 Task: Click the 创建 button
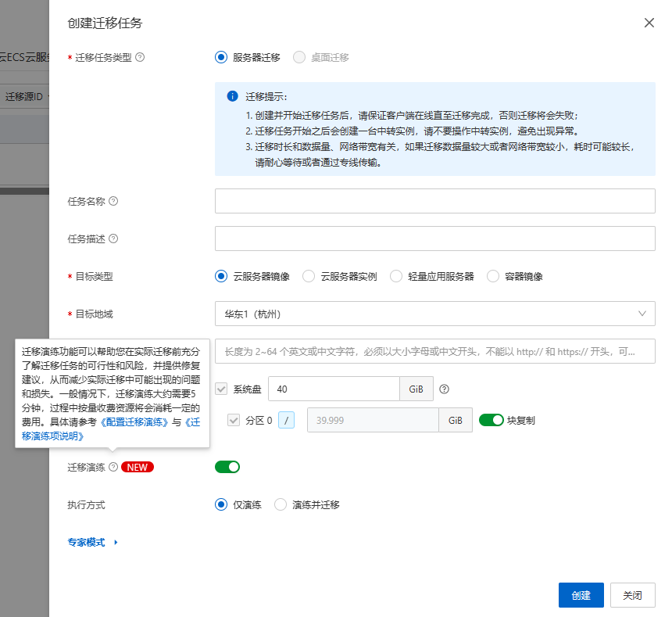coord(581,595)
